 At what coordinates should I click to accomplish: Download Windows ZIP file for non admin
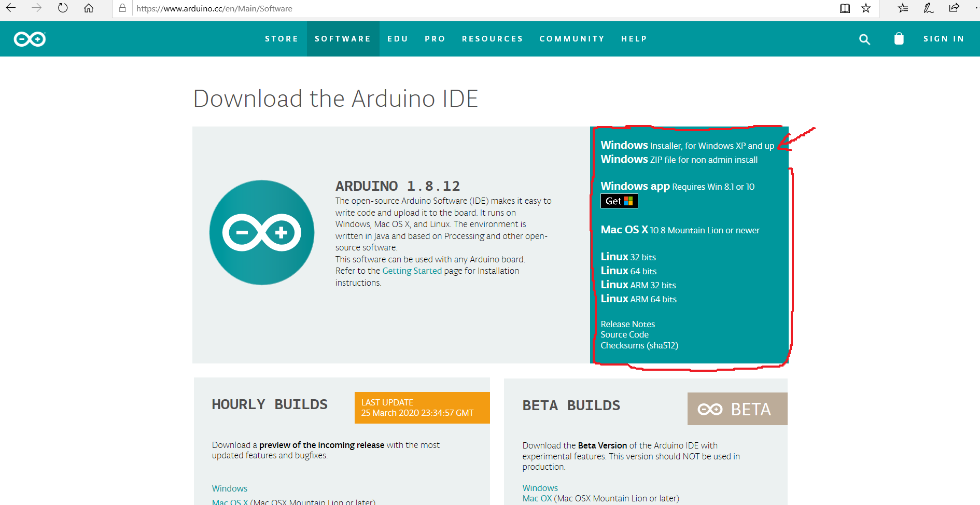(679, 160)
